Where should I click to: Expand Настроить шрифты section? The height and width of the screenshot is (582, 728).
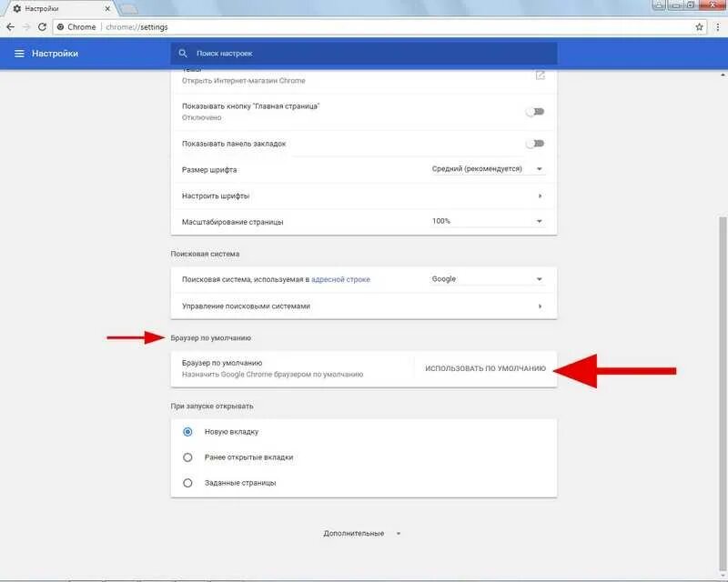click(x=363, y=196)
